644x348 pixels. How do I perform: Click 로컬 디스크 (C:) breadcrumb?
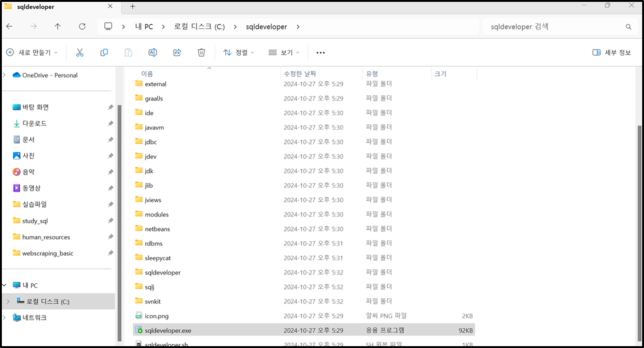[x=199, y=27]
